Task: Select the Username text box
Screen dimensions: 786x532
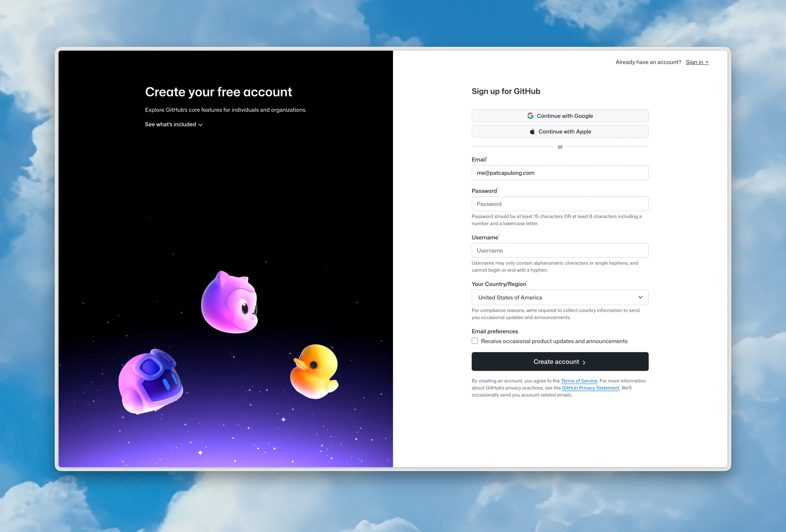Action: pyautogui.click(x=560, y=250)
